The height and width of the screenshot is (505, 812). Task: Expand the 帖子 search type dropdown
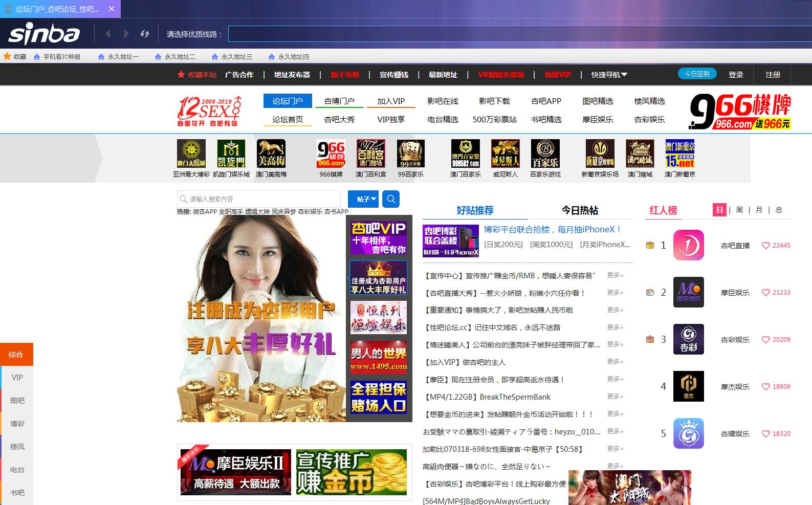363,199
